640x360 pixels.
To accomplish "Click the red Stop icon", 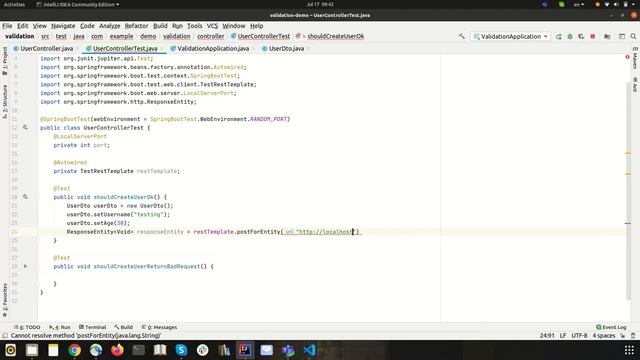I will [x=593, y=36].
